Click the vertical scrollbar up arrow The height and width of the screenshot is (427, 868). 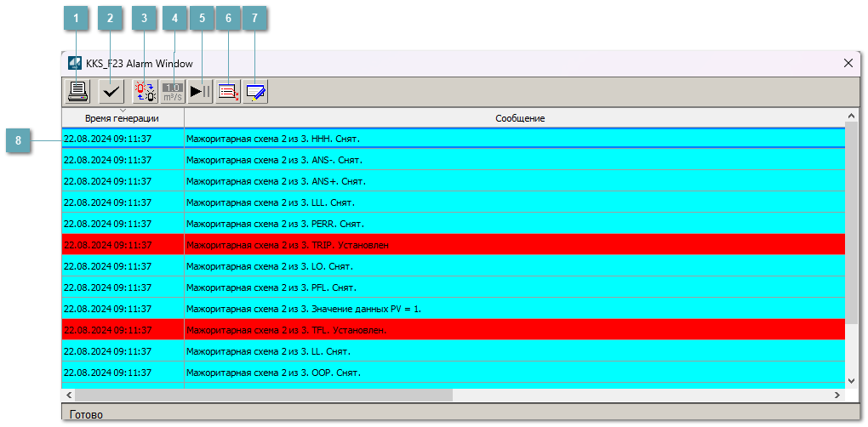pos(852,116)
